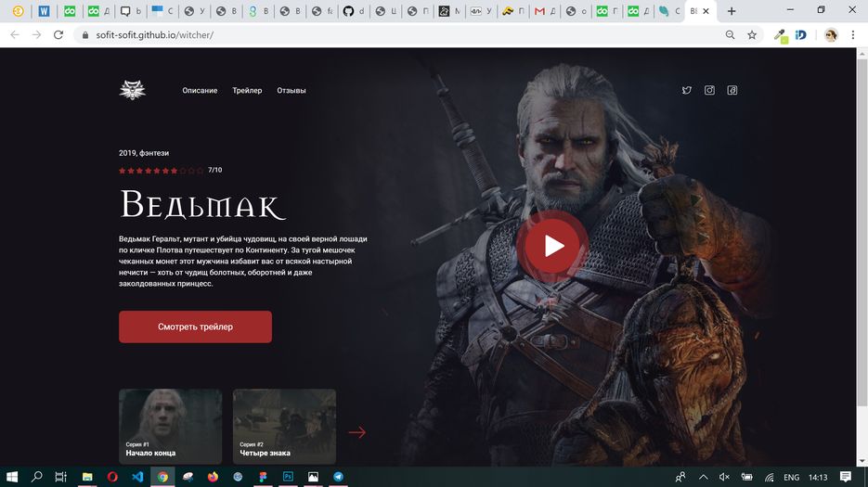Open the Chrome three-dot menu
The height and width of the screenshot is (487, 868).
coord(853,35)
